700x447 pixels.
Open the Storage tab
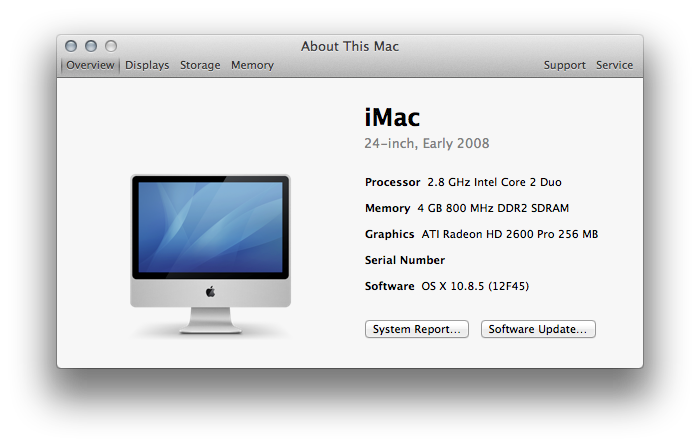coord(200,65)
